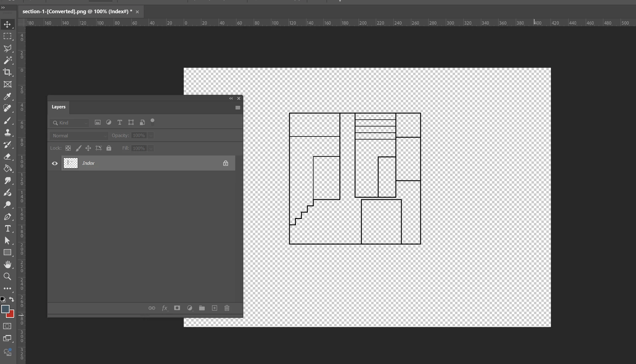Switch to the Layers panel tab
This screenshot has height=364, width=636.
click(x=59, y=107)
